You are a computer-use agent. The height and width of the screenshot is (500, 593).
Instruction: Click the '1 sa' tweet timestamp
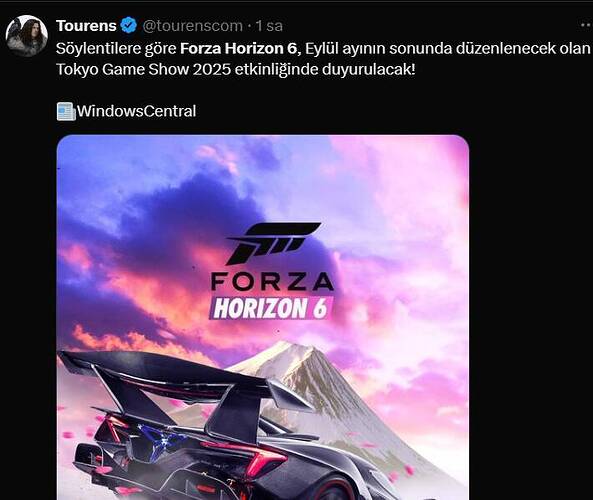[x=269, y=26]
